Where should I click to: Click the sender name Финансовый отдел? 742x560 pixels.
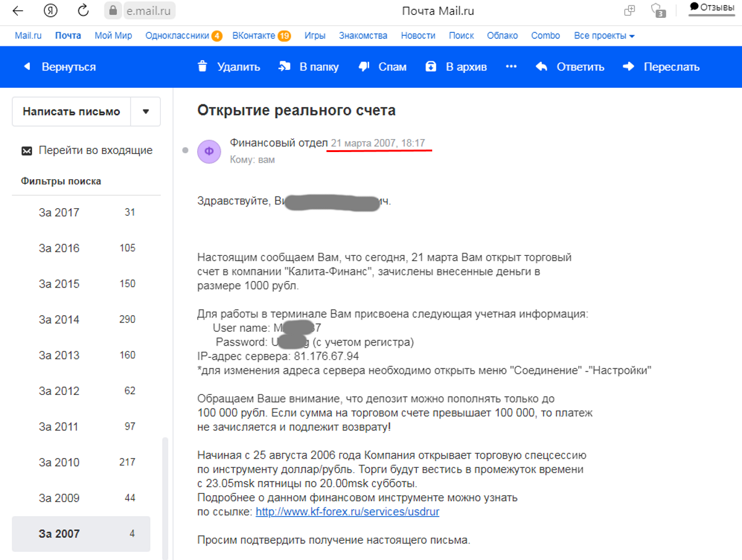pos(279,143)
